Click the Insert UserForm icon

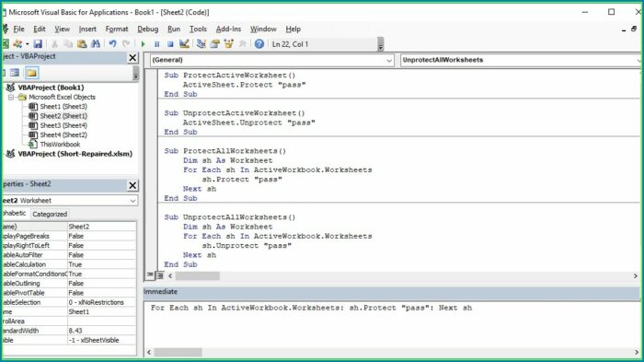click(x=17, y=43)
